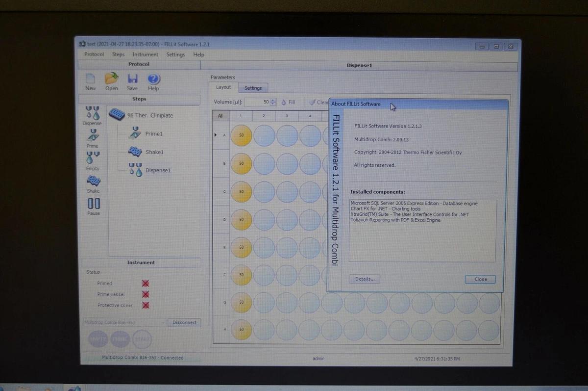The image size is (588, 391).
Task: Click yellow well B1 showing 50
Action: (241, 163)
